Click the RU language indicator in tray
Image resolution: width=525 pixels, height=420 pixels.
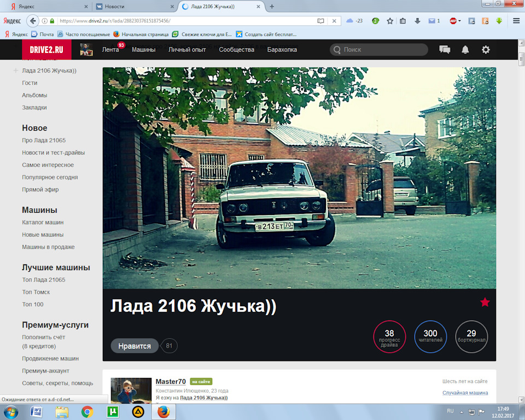tap(450, 411)
